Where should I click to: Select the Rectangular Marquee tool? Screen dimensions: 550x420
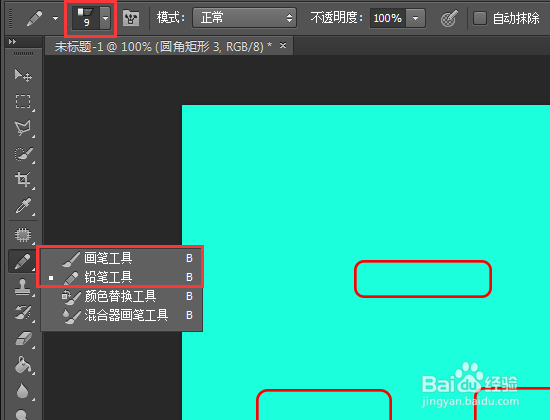(x=23, y=102)
